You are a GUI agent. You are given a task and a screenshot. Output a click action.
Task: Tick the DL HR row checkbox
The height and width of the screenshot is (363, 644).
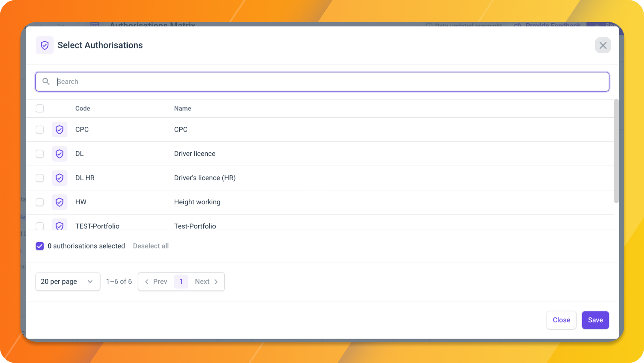point(40,178)
